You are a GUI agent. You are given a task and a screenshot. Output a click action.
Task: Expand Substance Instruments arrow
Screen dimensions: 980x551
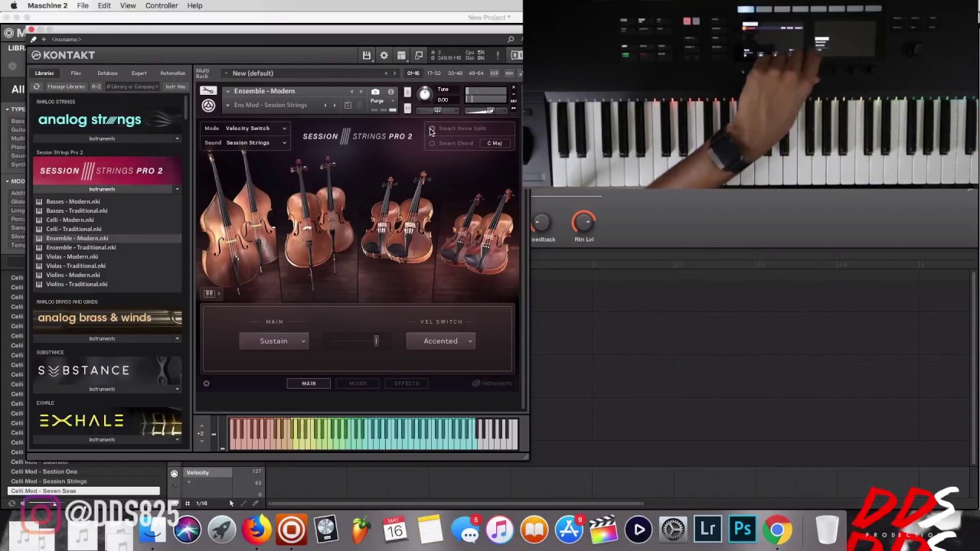[178, 390]
